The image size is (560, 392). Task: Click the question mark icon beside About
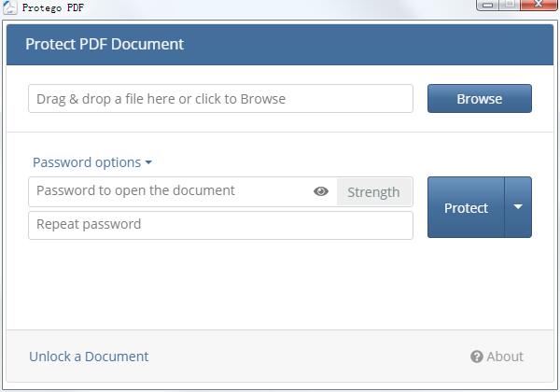point(477,357)
